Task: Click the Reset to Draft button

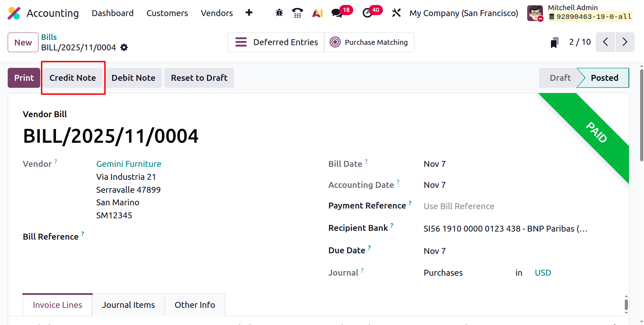Action: tap(199, 78)
